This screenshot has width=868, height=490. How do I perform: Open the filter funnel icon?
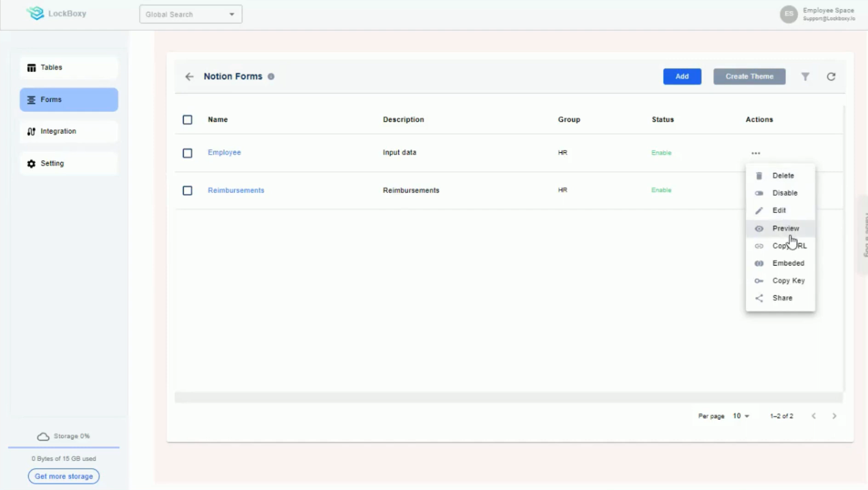(x=805, y=77)
